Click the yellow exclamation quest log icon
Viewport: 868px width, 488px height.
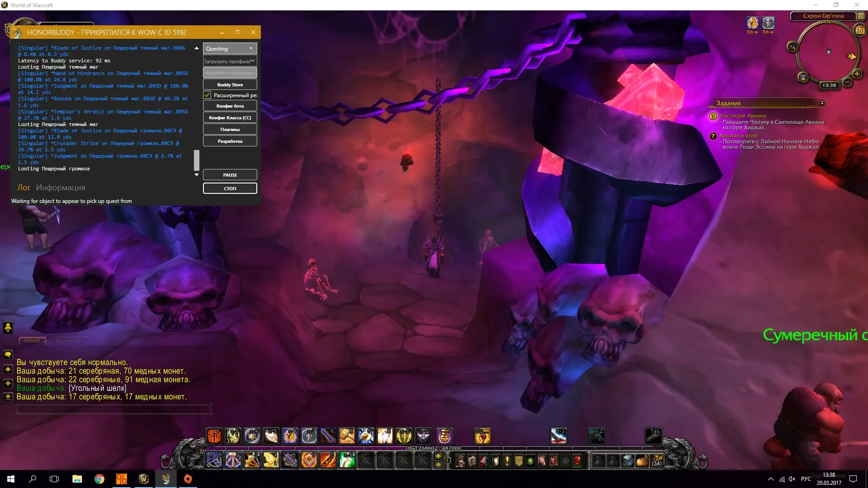(507, 461)
